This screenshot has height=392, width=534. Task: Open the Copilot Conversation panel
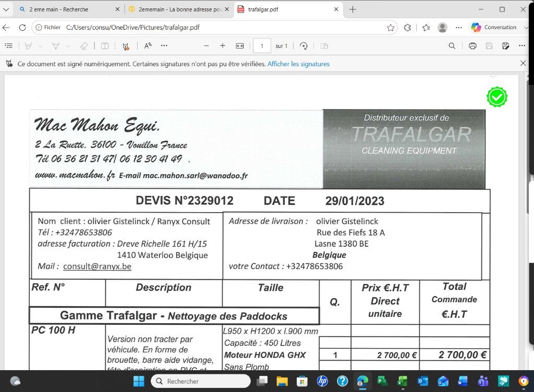tap(494, 27)
